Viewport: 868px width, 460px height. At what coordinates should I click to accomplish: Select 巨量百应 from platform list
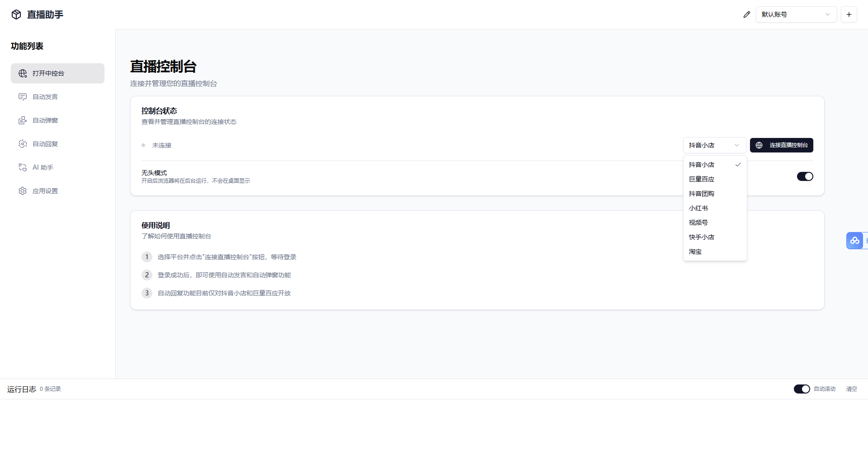[x=702, y=179]
